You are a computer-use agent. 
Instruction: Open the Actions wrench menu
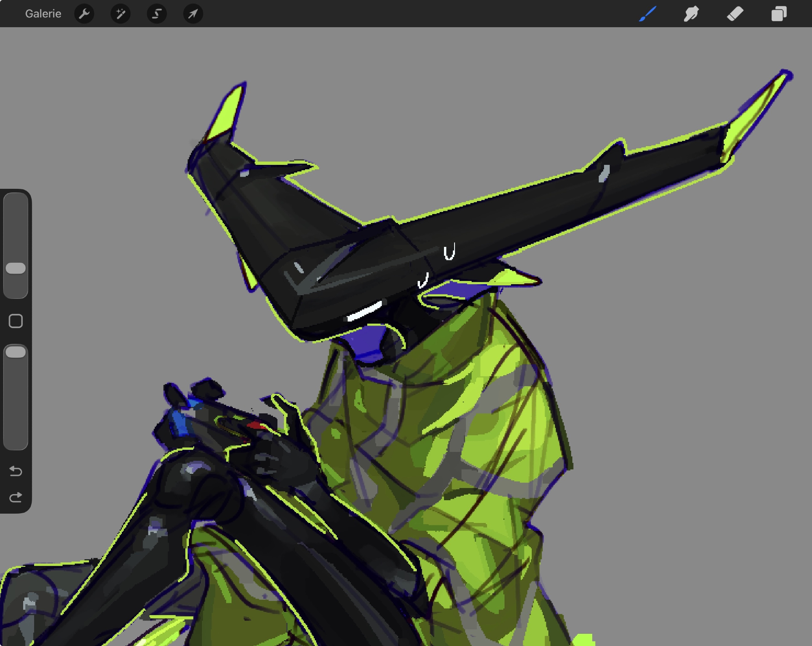click(84, 14)
